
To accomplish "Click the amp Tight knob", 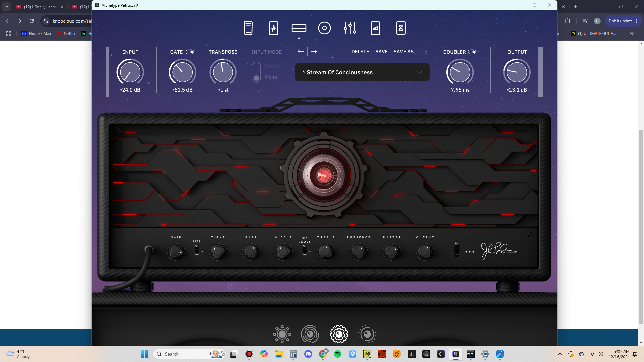I will point(218,252).
